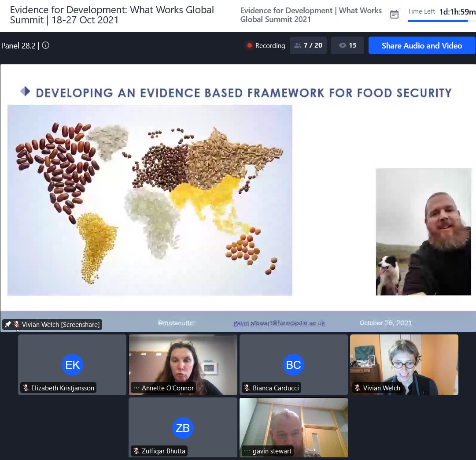Click Share Audio and Video button
The image size is (476, 460).
[x=422, y=45]
